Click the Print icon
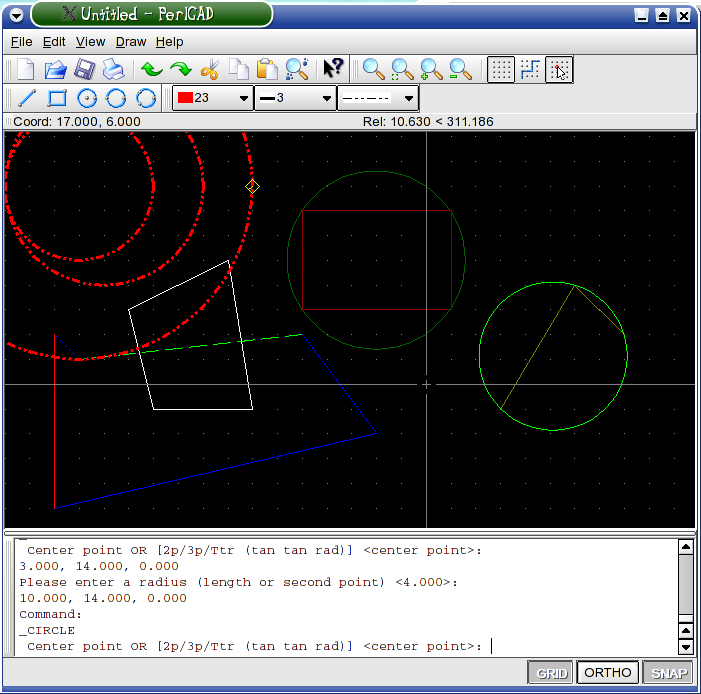 tap(114, 70)
